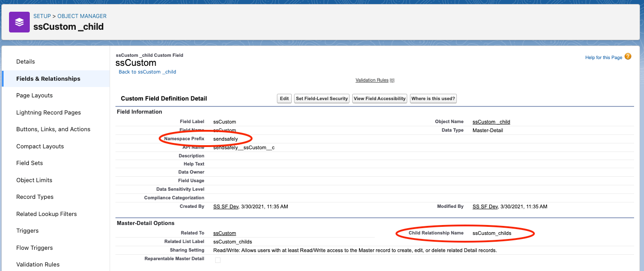Open Buttons, Links, and Actions

coord(53,129)
